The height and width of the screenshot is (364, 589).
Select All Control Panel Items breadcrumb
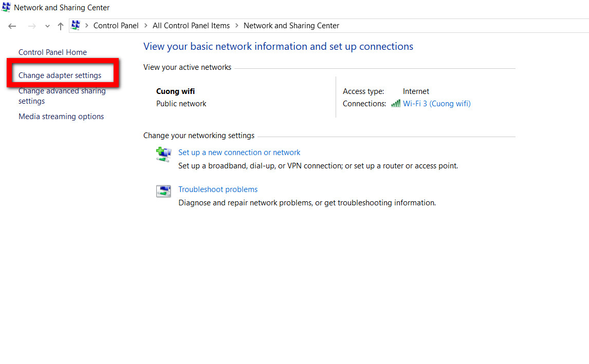point(191,26)
